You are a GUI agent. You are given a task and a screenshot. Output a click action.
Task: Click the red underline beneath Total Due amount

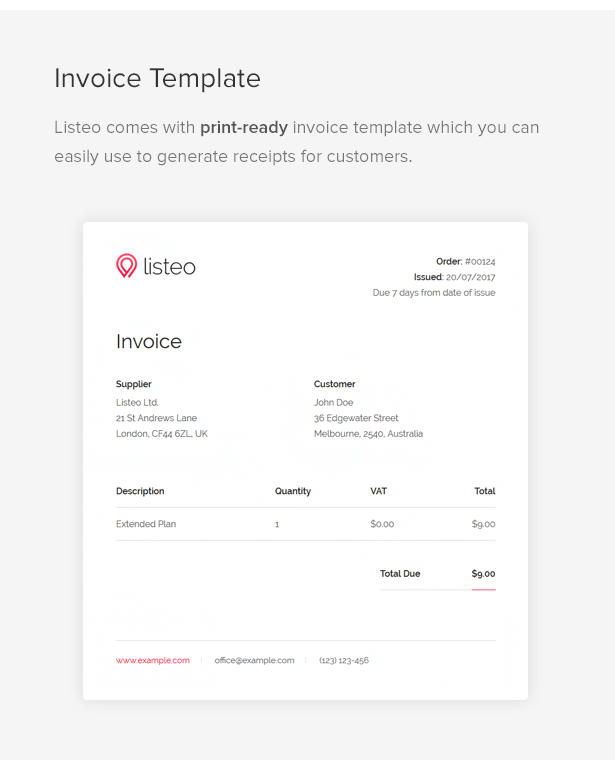(483, 590)
